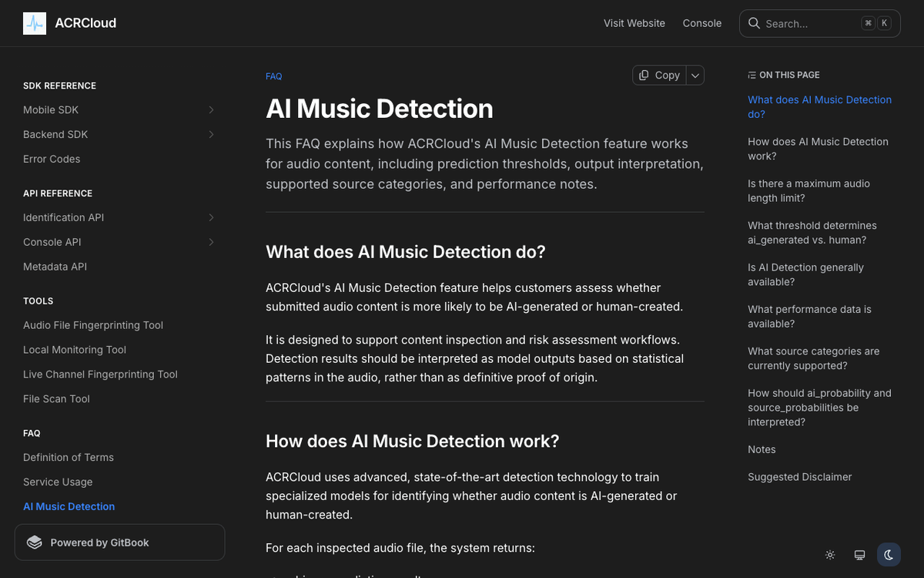Open File Scan Tool page
This screenshot has width=924, height=578.
(56, 399)
